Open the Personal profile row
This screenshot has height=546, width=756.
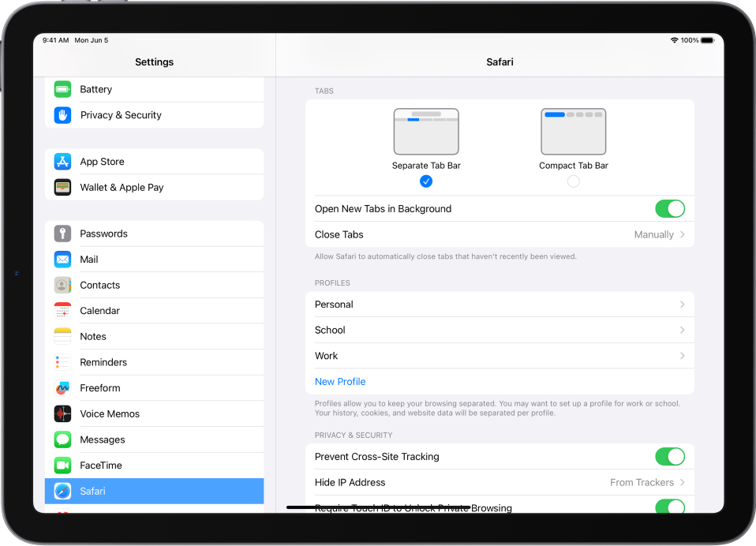click(500, 304)
